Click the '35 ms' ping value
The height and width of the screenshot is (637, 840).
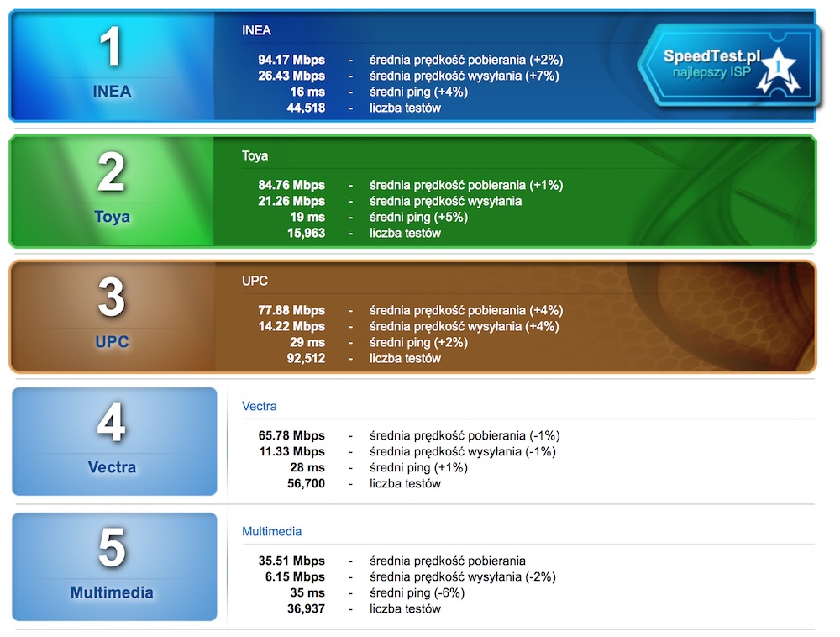[x=307, y=593]
